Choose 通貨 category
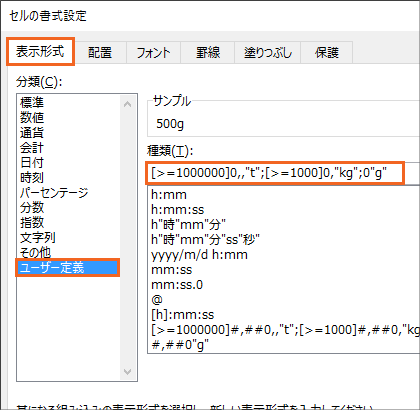Viewport: 420px width, 410px height. (32, 132)
